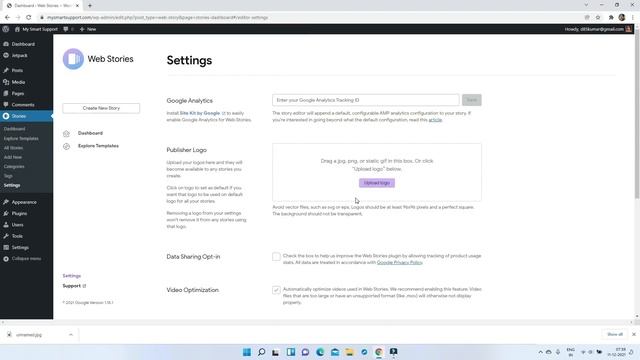Viewport: 640px width, 360px height.
Task: Open taskbar Search
Action: coord(261,352)
